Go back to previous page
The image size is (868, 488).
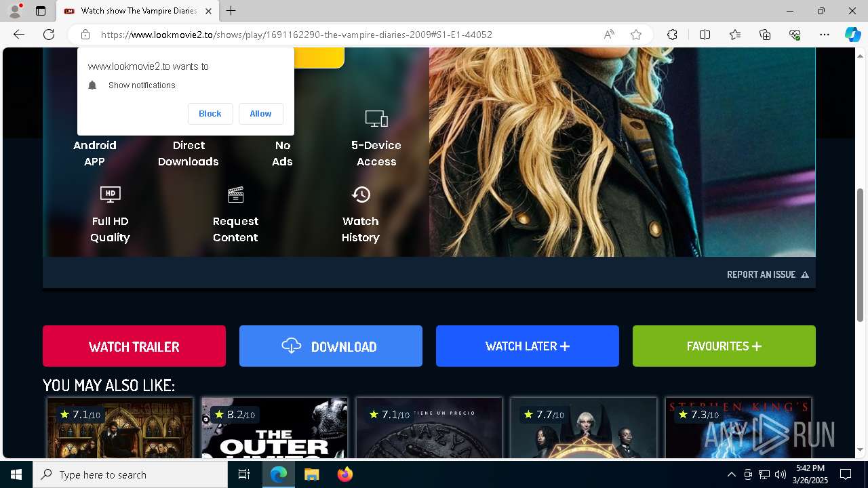(19, 35)
